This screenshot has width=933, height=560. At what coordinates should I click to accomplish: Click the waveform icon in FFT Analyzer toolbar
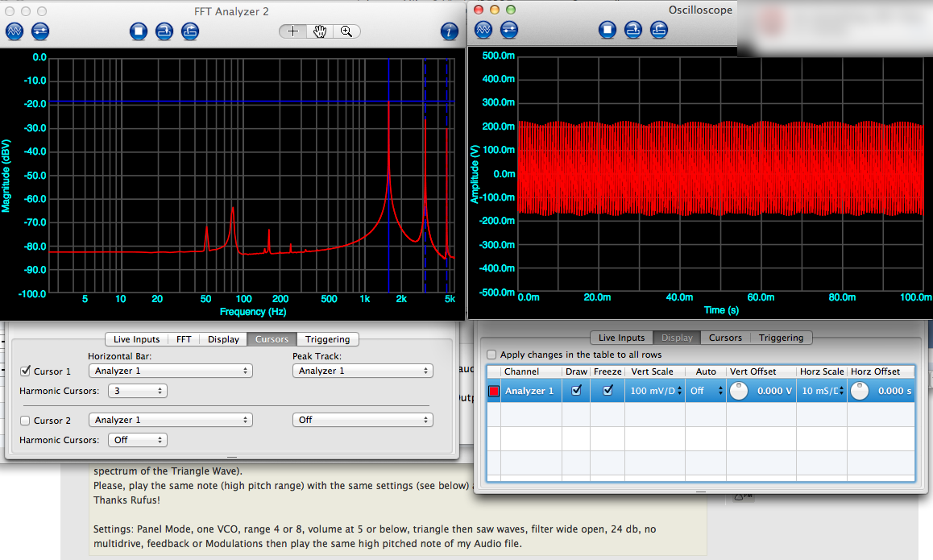15,31
